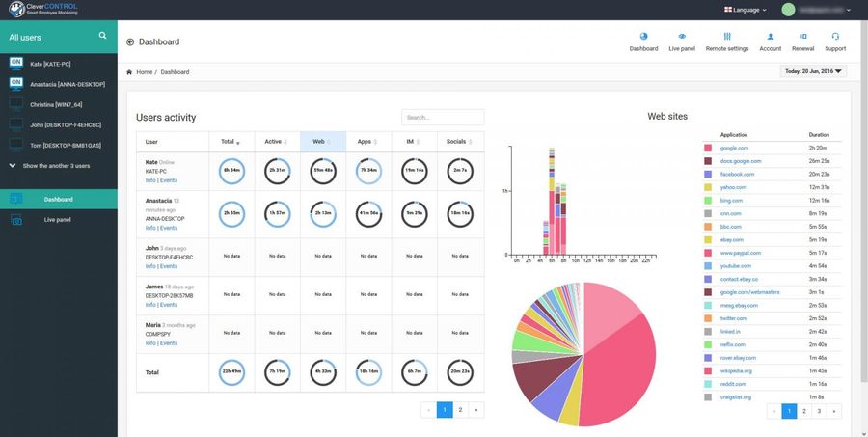Viewport: 868px width, 437px height.
Task: Click Anastacia's Web 2h 13m ring
Action: coord(323,214)
